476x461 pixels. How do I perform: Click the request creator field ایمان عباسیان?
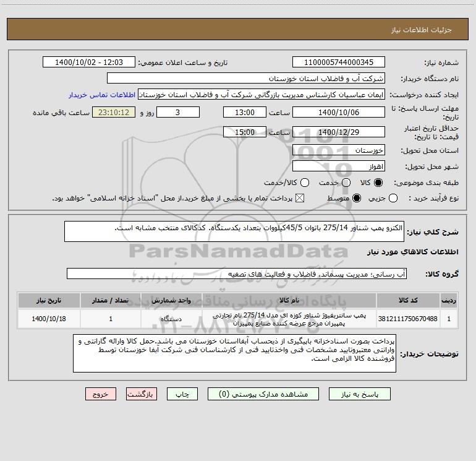[261, 95]
